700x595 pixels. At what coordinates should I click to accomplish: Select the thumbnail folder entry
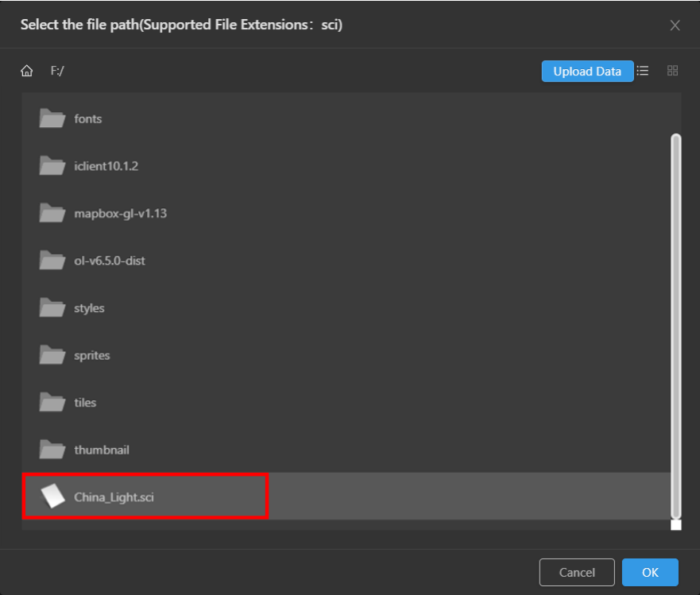click(346, 450)
